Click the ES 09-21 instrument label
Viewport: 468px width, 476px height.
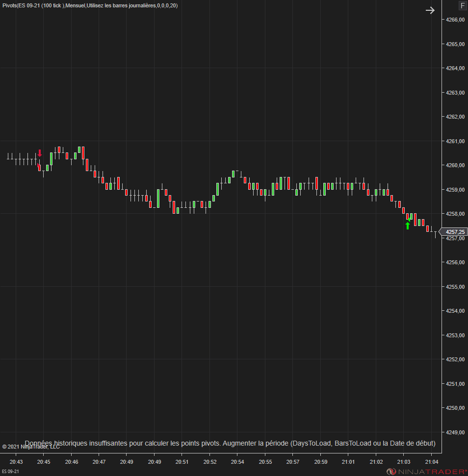[10, 472]
